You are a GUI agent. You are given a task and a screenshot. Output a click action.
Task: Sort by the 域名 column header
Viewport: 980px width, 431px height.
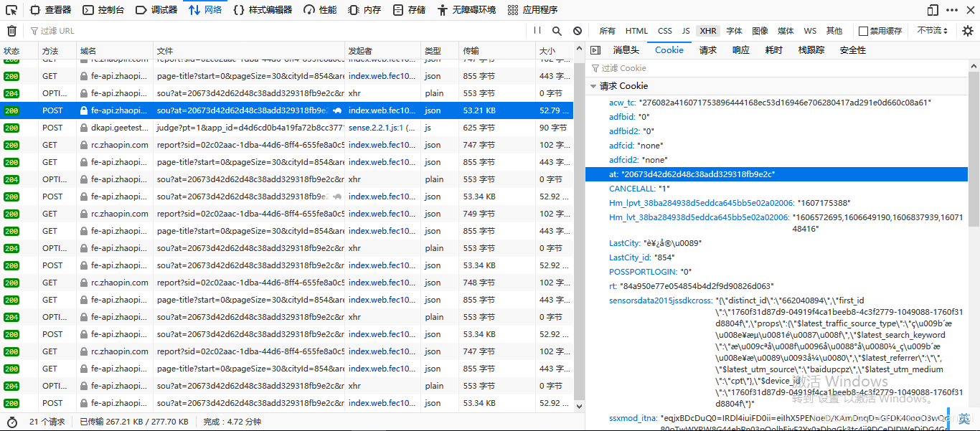click(x=115, y=50)
